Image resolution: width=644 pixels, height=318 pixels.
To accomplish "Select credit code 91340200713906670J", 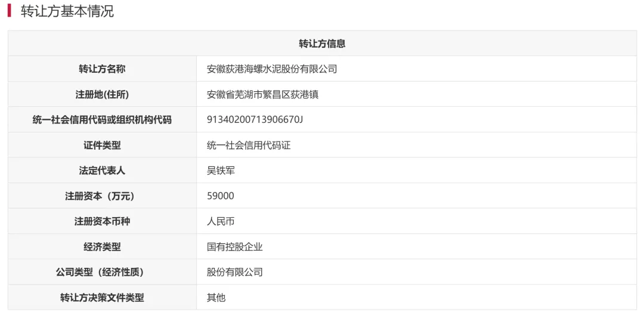I will coord(255,120).
